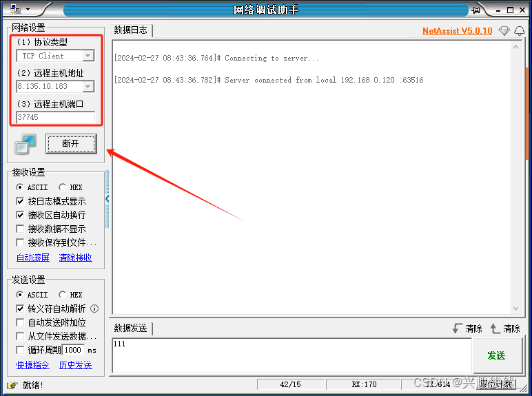Click the notification bell icon
The height and width of the screenshot is (396, 532).
pyautogui.click(x=520, y=31)
